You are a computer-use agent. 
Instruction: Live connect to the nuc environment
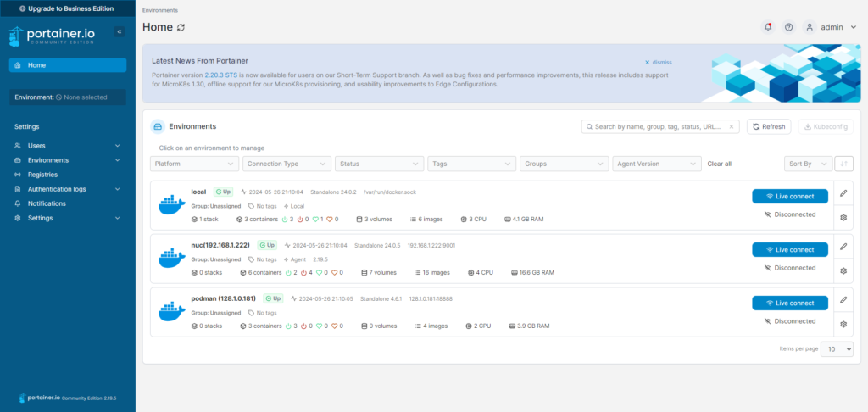click(x=790, y=250)
